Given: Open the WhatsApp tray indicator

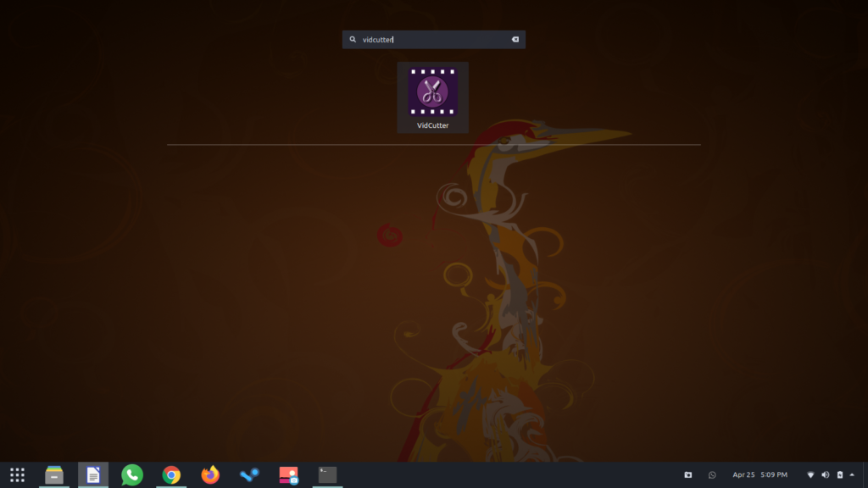Looking at the screenshot, I should (712, 475).
